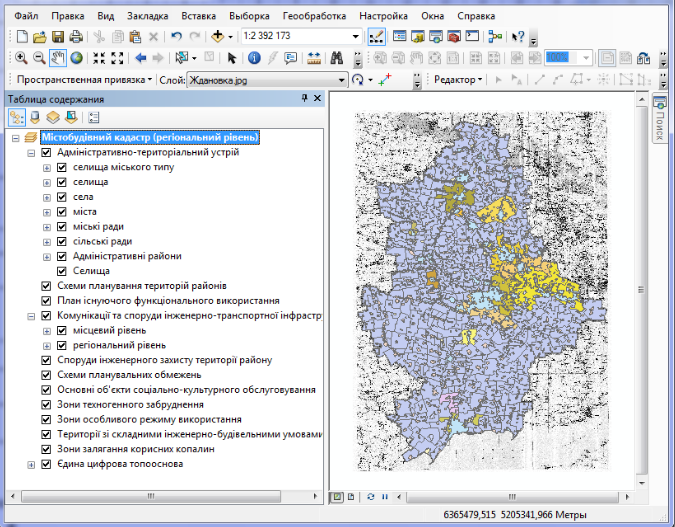Expand the Єдина цифрова топооснова group
This screenshot has height=527, width=675.
point(31,464)
